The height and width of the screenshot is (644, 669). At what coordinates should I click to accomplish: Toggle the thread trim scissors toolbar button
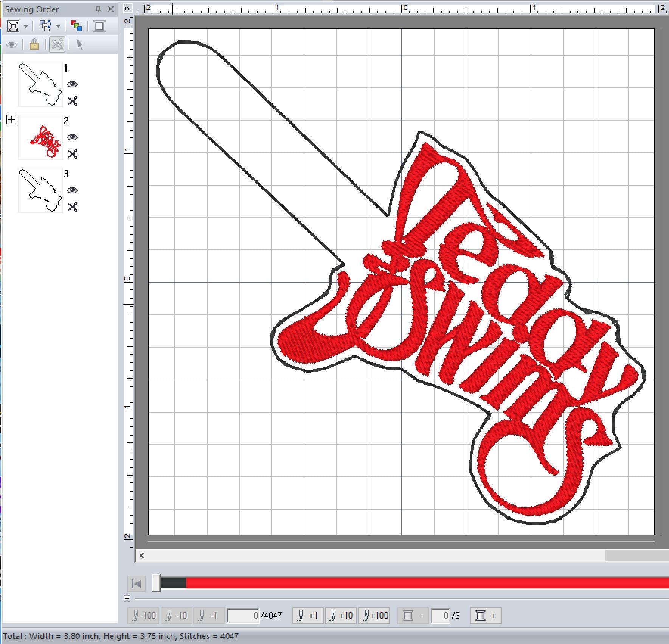[57, 45]
